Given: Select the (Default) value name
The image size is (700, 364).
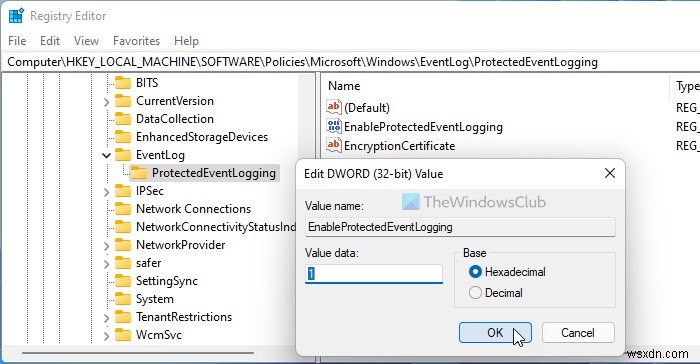Looking at the screenshot, I should tap(367, 108).
